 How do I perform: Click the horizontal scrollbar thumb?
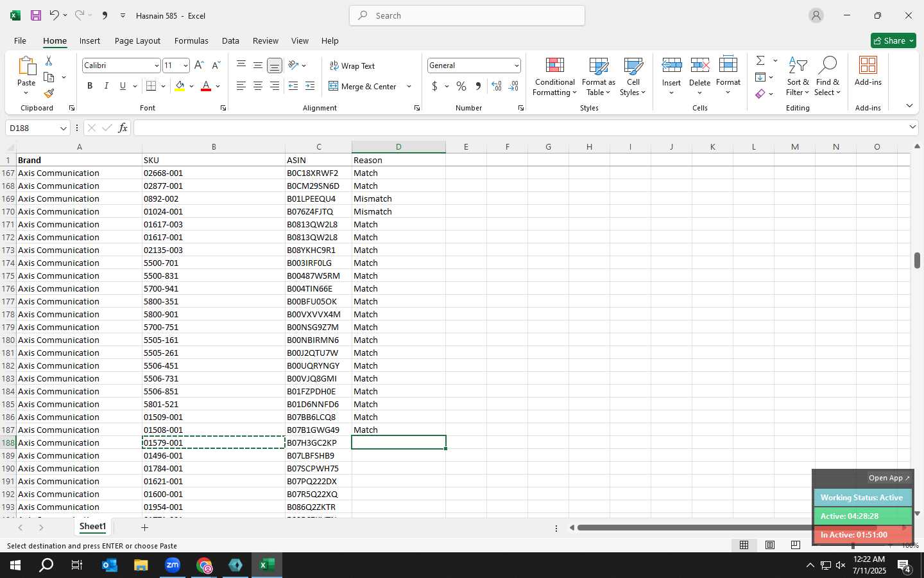pyautogui.click(x=726, y=527)
